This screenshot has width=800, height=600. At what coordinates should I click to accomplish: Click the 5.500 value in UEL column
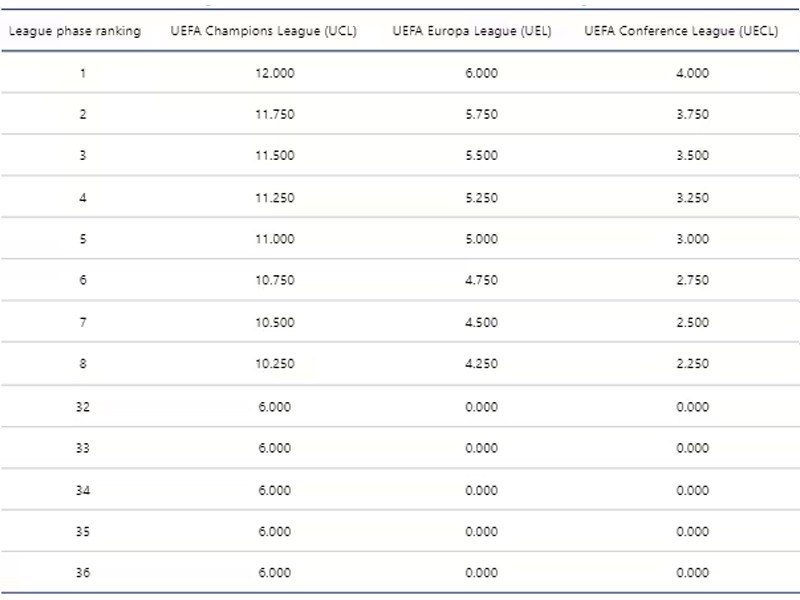point(482,156)
